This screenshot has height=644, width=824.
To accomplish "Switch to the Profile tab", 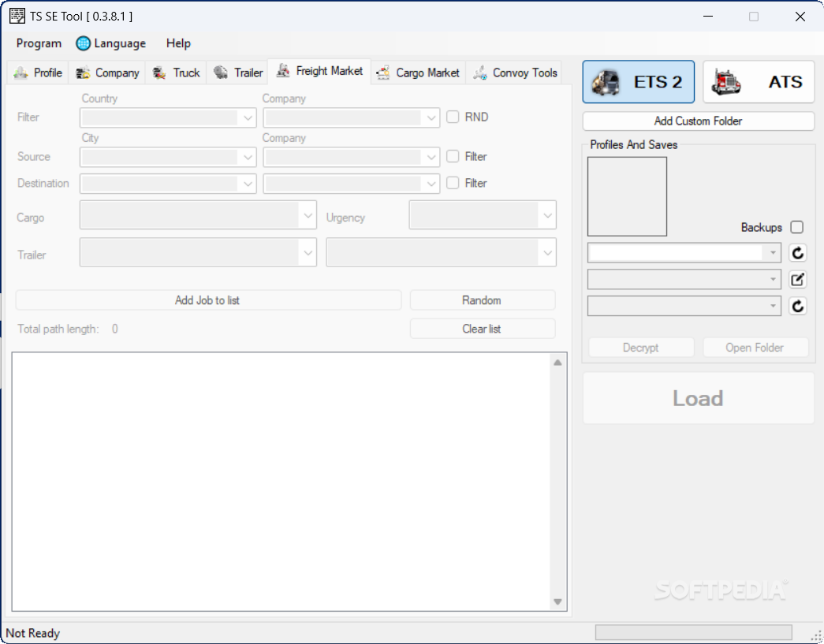I will pos(38,73).
